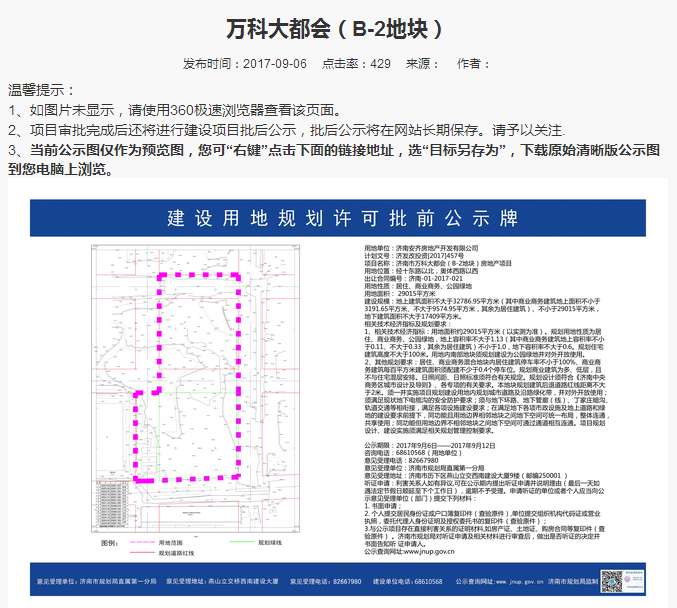This screenshot has width=677, height=608.
Task: Click footer text 济南市规划局监制
Action: pos(573,581)
